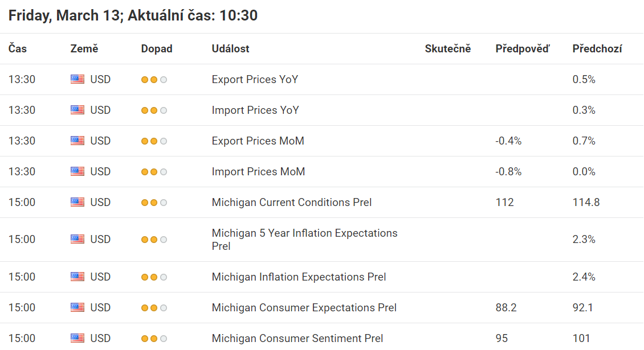Sort by the Čas column header
Screen dimensions: 644x350
click(x=18, y=48)
